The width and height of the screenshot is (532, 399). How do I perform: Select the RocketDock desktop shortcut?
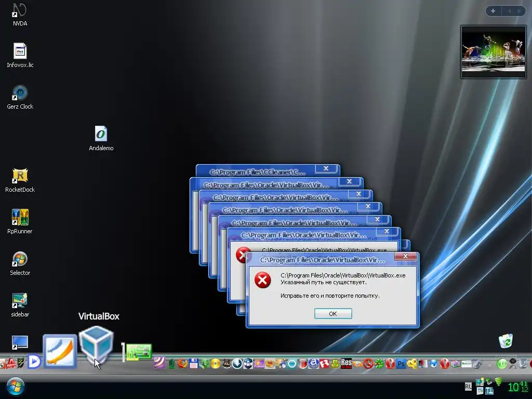click(20, 180)
